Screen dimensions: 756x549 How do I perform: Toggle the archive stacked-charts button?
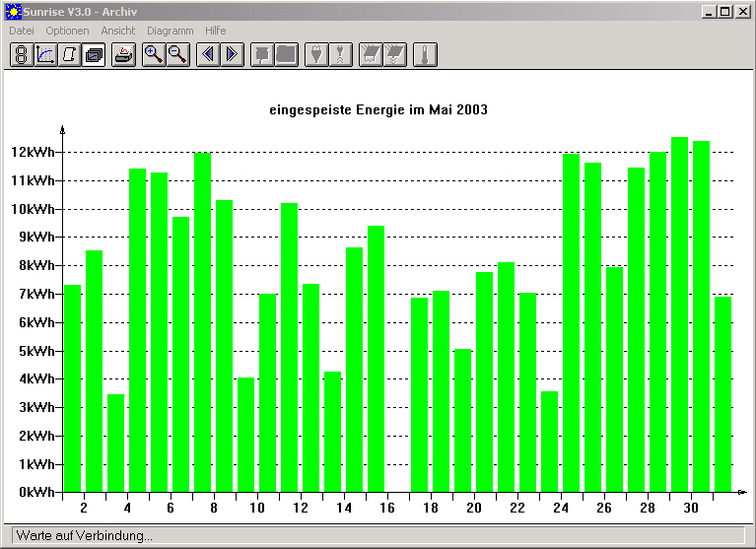pyautogui.click(x=93, y=54)
